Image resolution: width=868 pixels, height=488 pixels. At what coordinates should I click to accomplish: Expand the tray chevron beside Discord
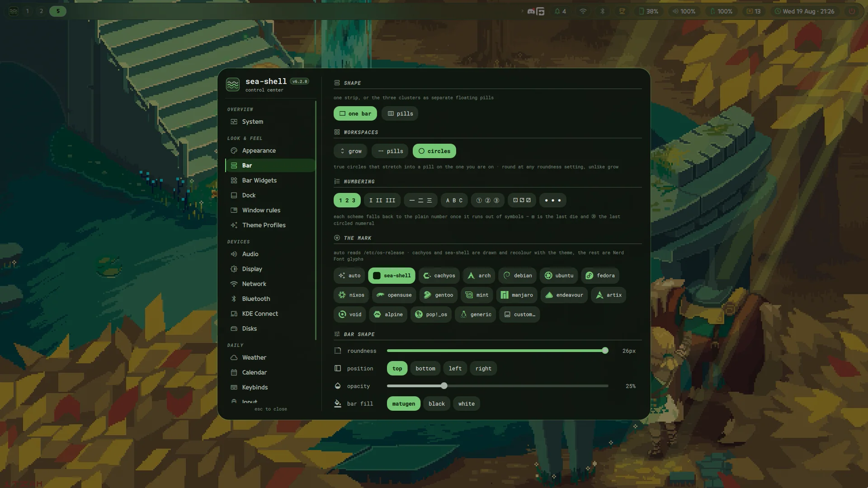[522, 11]
